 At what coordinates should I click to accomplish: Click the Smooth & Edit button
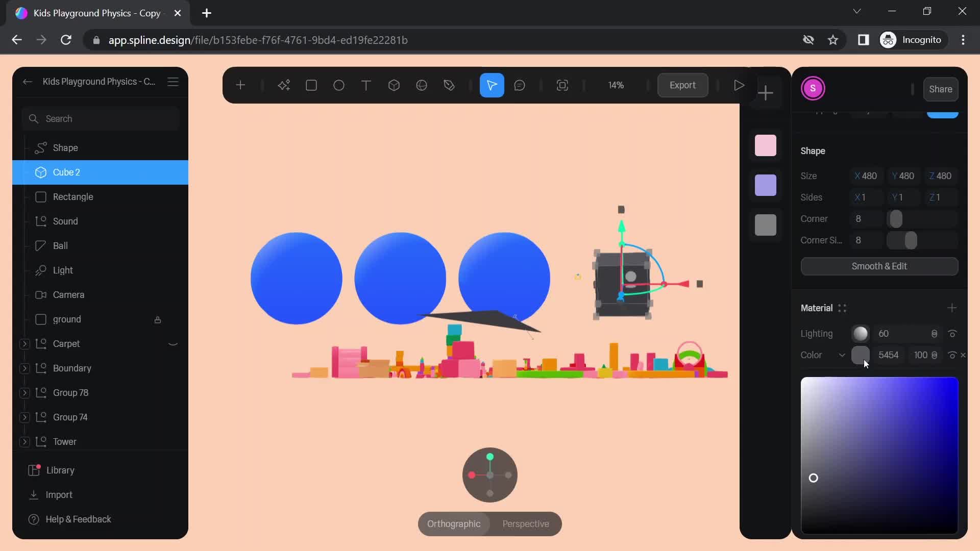pos(879,266)
